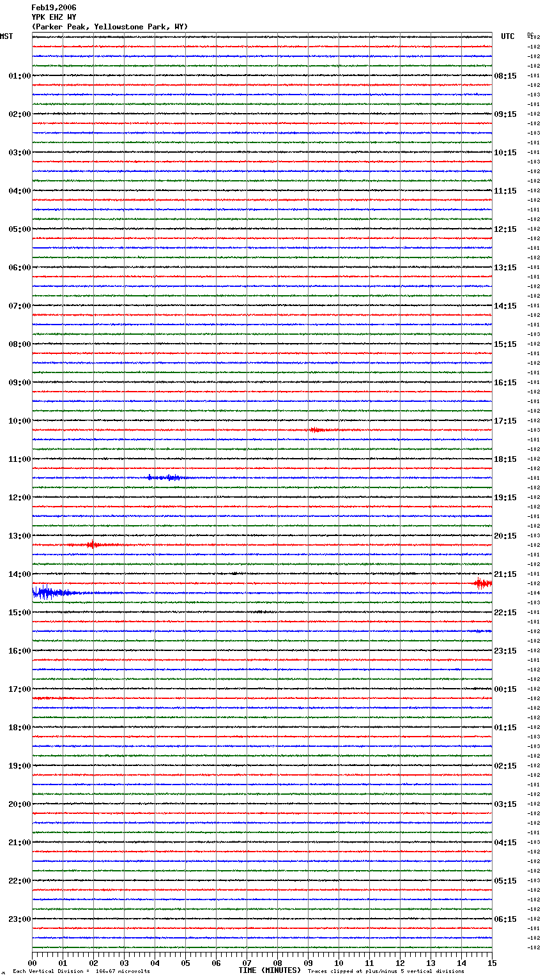Click the 04:15 UTC time label

point(505,843)
